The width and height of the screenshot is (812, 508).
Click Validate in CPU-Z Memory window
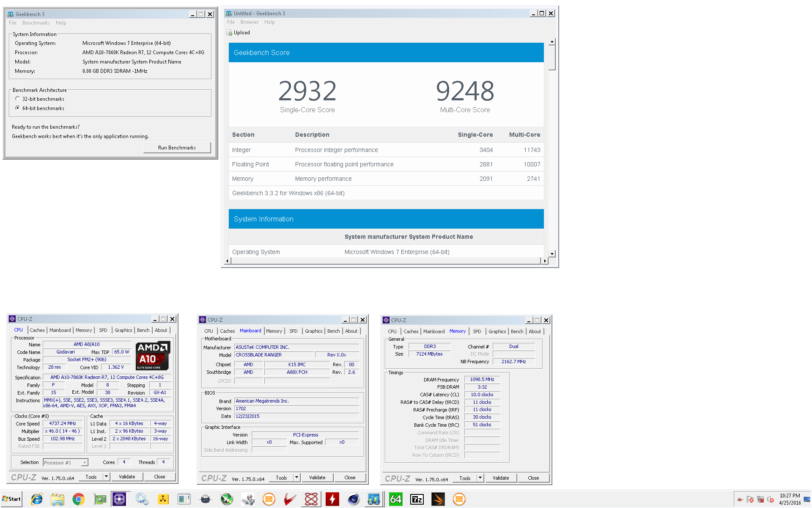click(501, 478)
